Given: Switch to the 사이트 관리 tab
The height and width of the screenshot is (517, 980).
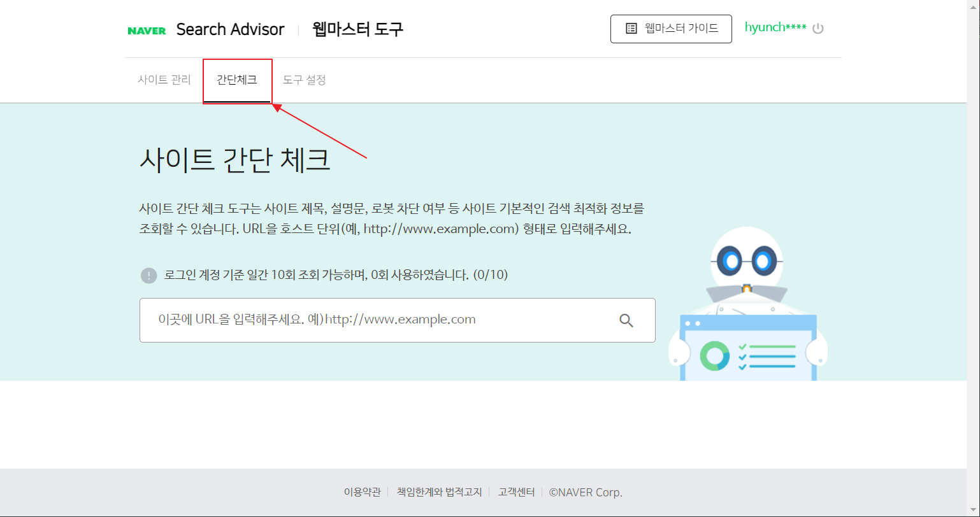Looking at the screenshot, I should (x=164, y=80).
